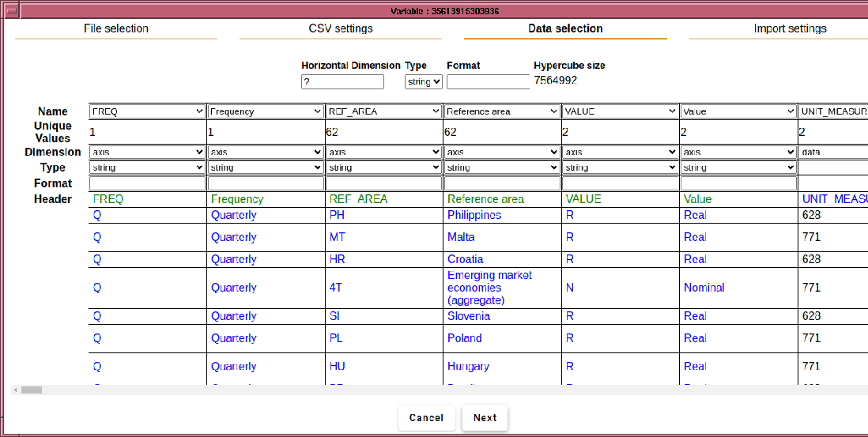Click Format field for Reference area column
868x437 pixels.
tap(502, 183)
